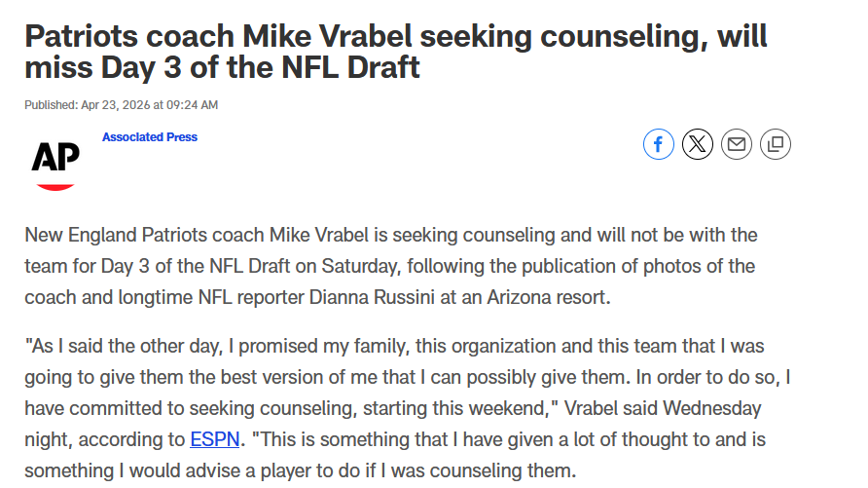868x488 pixels.
Task: Click the name Dianna Russini in text
Action: (x=372, y=297)
